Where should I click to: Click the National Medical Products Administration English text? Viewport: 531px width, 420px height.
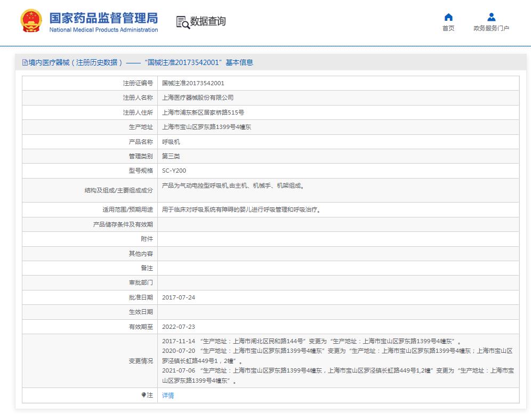(x=103, y=30)
